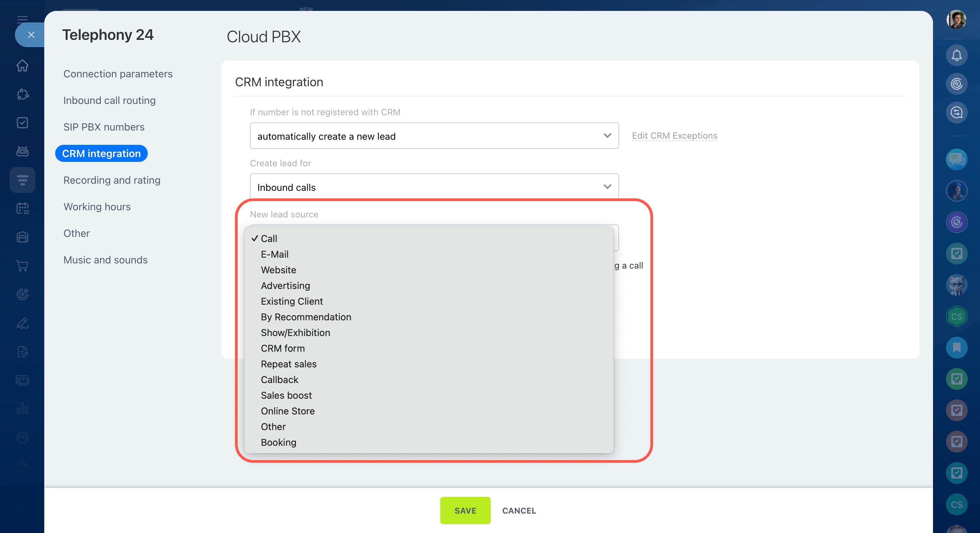Open Inbound call routing section
This screenshot has width=980, height=533.
tap(109, 101)
